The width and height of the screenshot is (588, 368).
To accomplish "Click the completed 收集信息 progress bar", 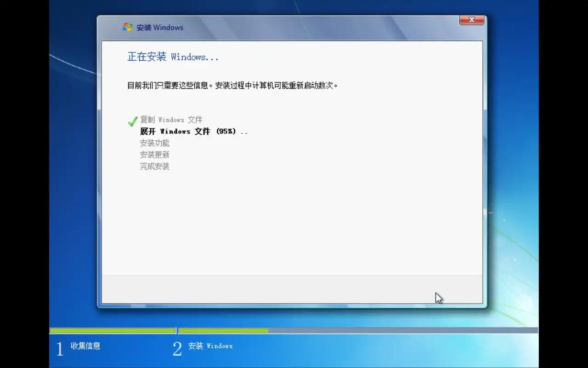I will coord(113,330).
